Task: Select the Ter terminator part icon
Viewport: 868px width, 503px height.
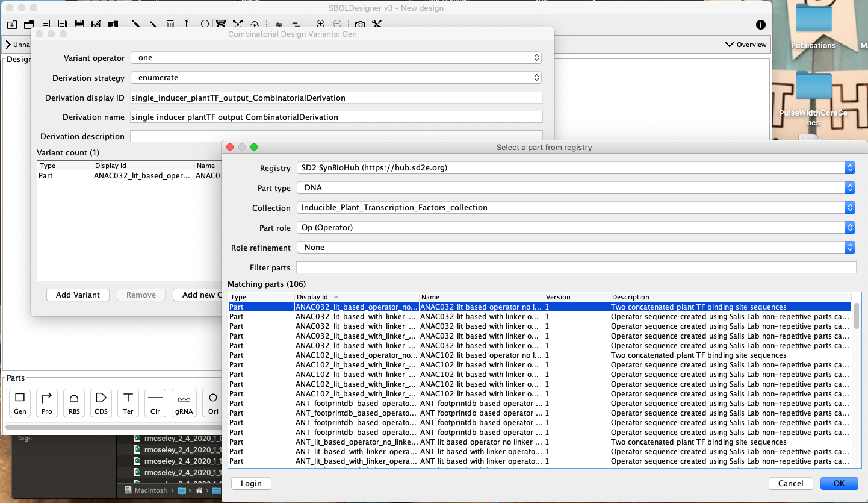Action: coord(128,402)
